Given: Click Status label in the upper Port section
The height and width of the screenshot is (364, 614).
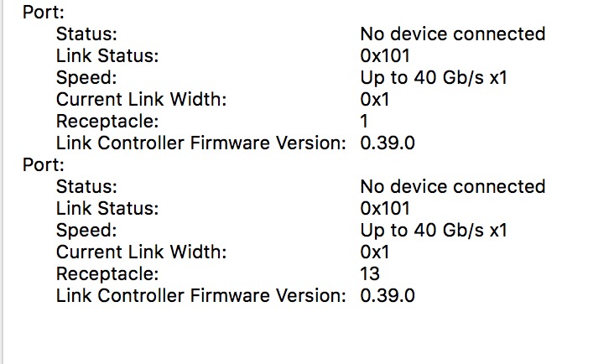Looking at the screenshot, I should (x=86, y=34).
